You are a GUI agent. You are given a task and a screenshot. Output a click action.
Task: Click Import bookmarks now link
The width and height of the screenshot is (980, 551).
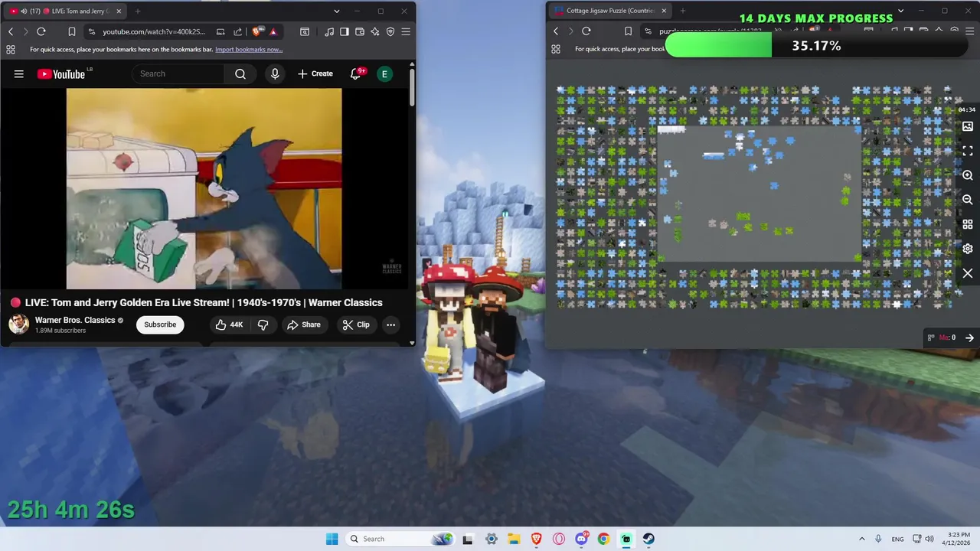tap(249, 49)
